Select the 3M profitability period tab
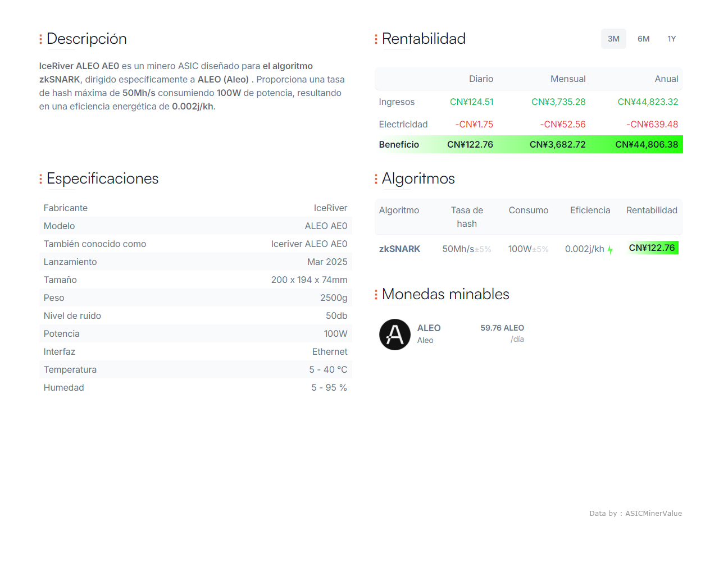This screenshot has height=563, width=728. (613, 39)
